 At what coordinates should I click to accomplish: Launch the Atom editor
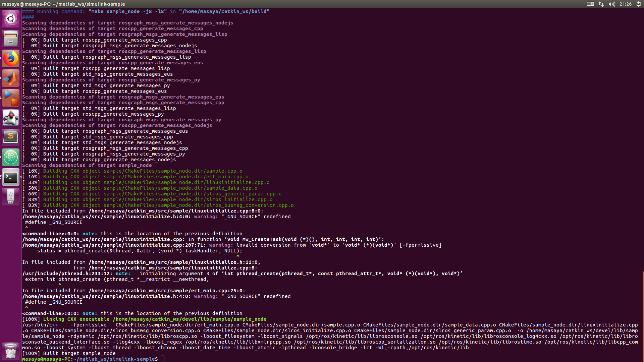tap(11, 157)
